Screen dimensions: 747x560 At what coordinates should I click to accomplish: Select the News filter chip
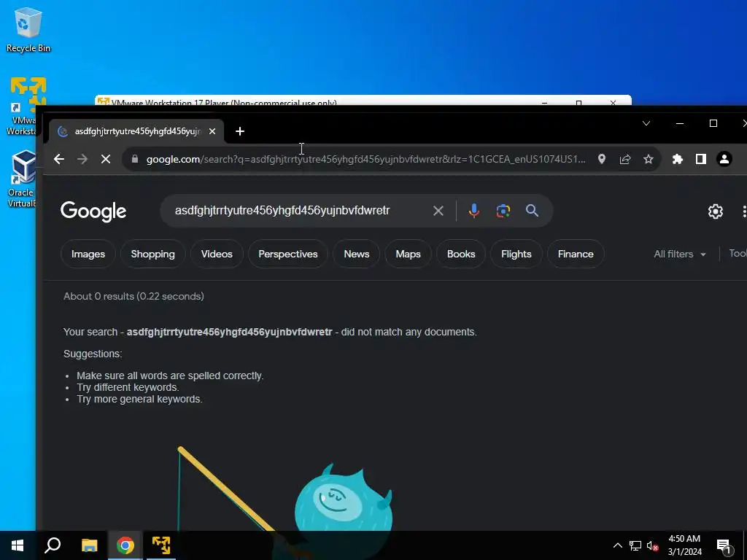pos(356,254)
